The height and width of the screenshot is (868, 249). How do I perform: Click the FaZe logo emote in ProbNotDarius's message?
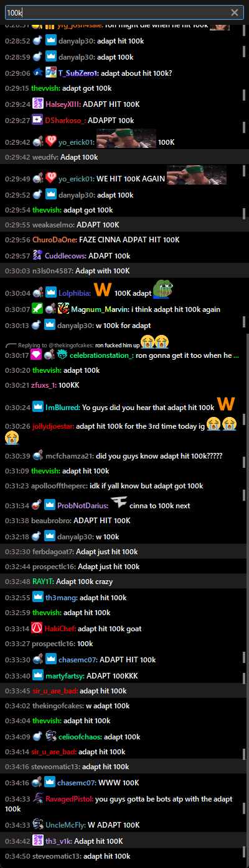click(119, 503)
